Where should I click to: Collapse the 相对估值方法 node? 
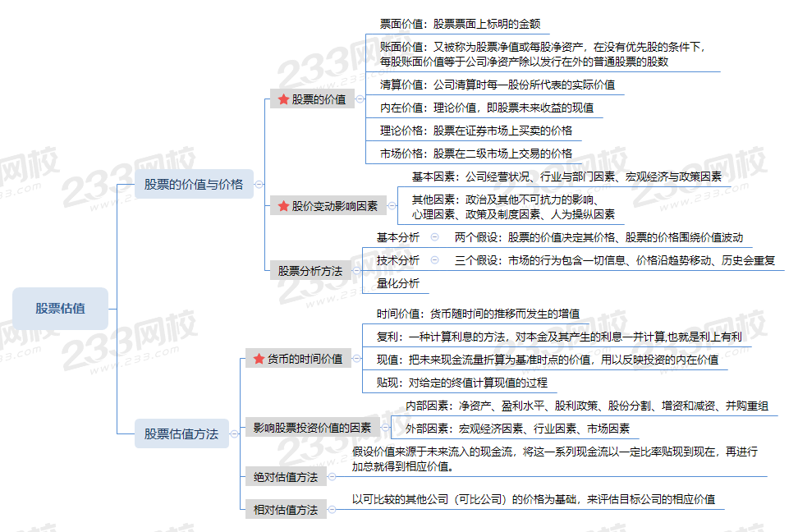point(332,509)
